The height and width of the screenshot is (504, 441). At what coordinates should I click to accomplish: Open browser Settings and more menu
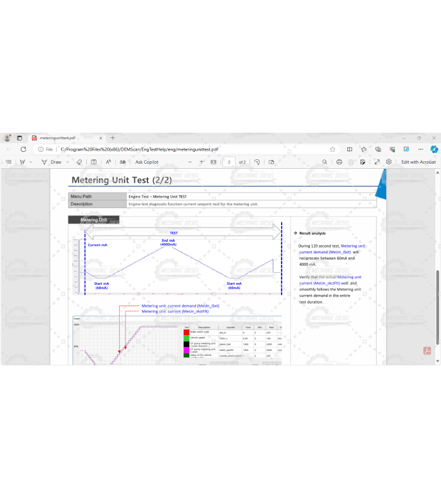click(x=420, y=149)
